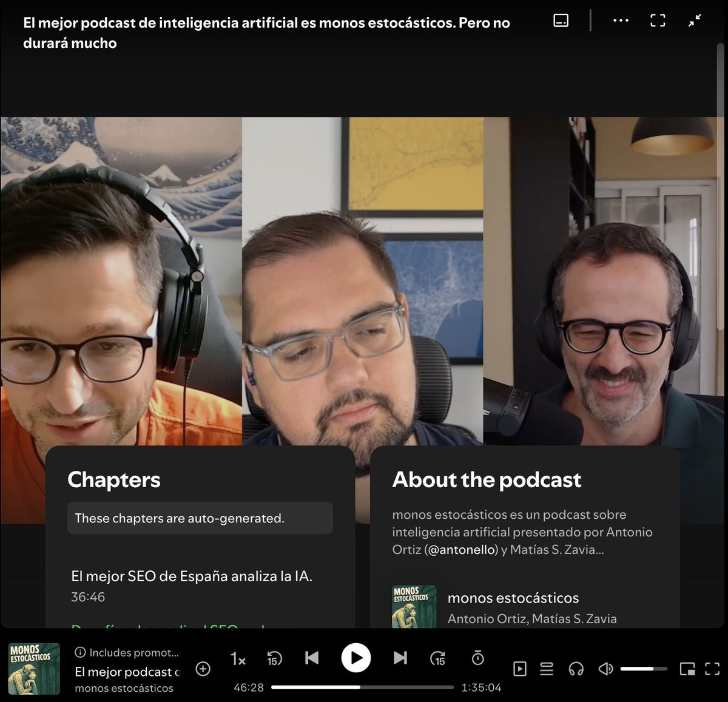Toggle fullscreen in the bottom player bar
The height and width of the screenshot is (702, 728).
(712, 669)
